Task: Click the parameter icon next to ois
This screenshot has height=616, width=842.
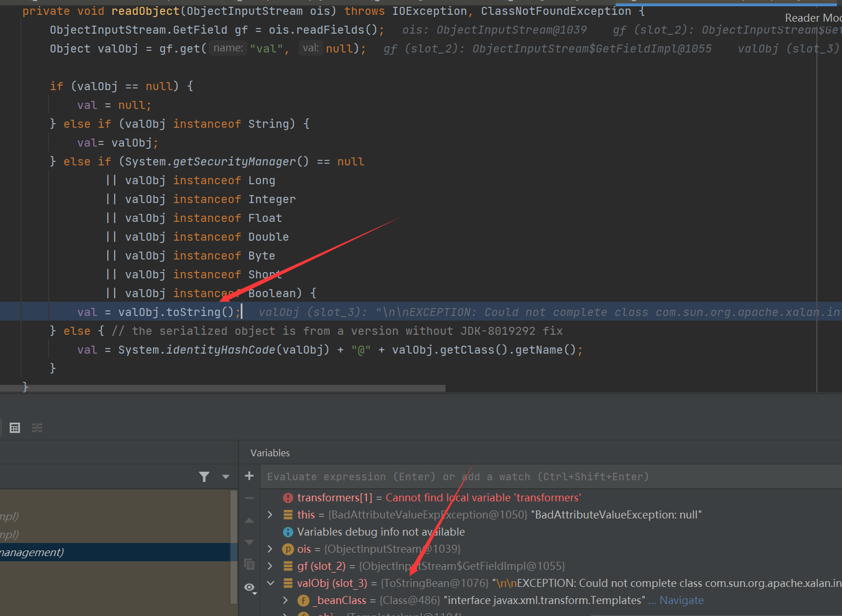Action: tap(288, 549)
